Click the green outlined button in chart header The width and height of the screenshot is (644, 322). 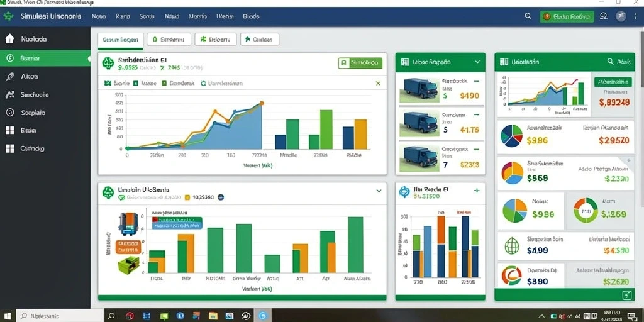click(x=360, y=63)
